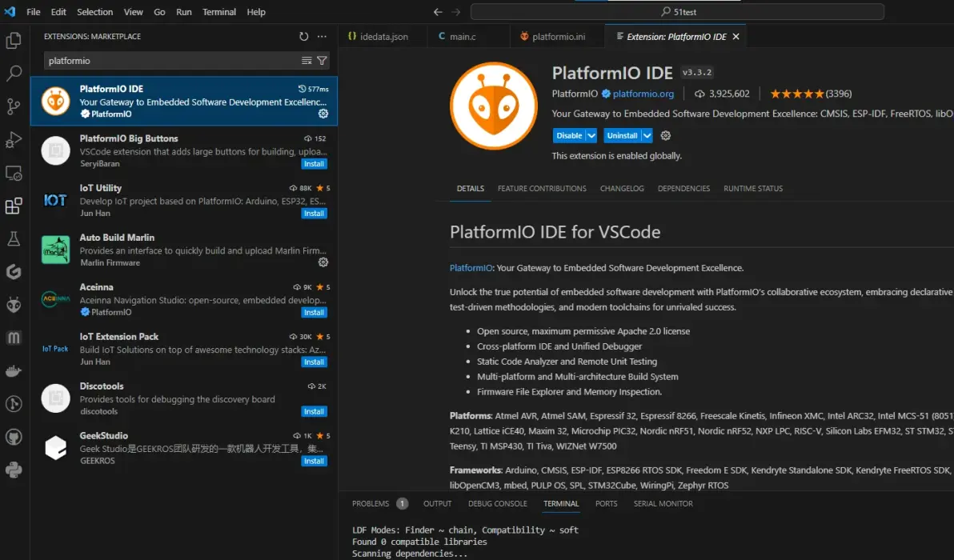The width and height of the screenshot is (954, 560).
Task: Filter the extensions marketplace results
Action: 322,61
